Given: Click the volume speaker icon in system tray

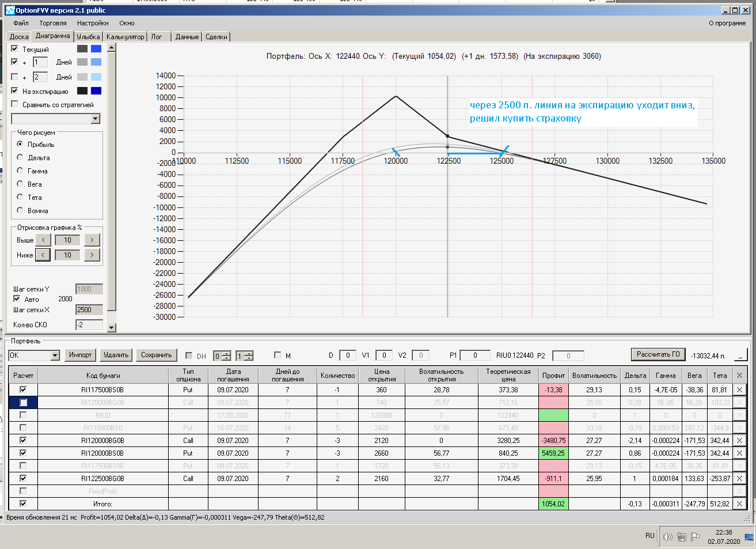Looking at the screenshot, I should click(x=668, y=537).
